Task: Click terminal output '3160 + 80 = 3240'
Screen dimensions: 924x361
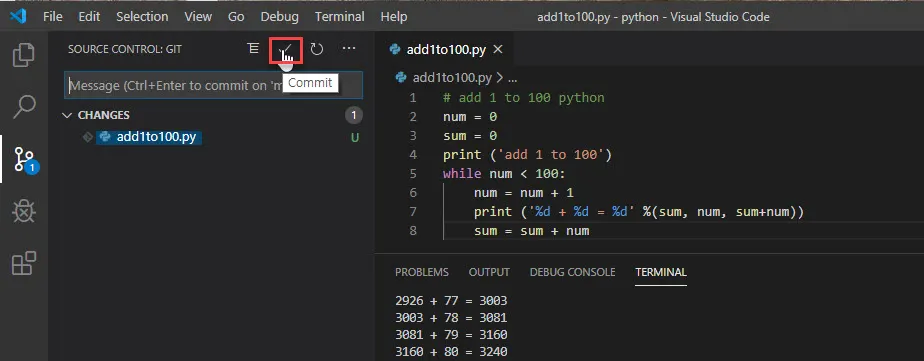Action: (x=451, y=352)
